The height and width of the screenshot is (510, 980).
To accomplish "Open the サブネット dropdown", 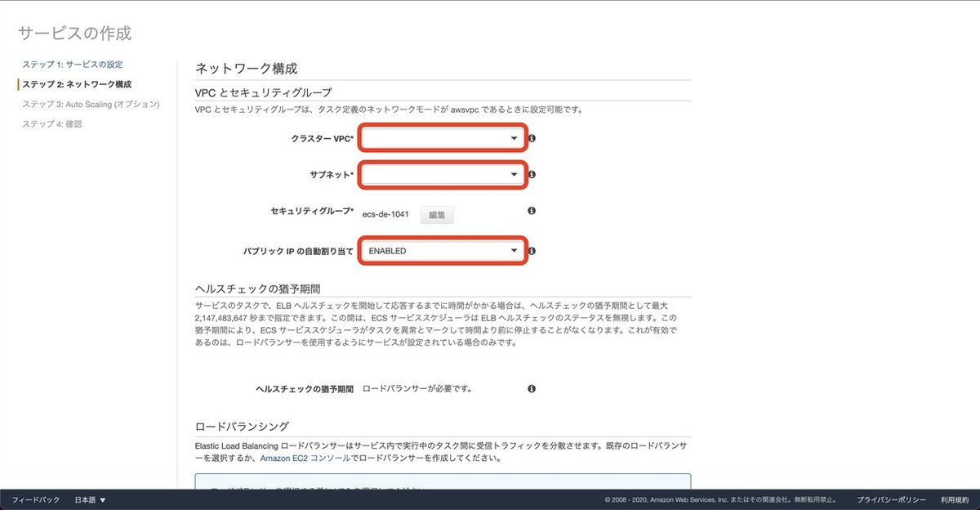I will click(442, 174).
